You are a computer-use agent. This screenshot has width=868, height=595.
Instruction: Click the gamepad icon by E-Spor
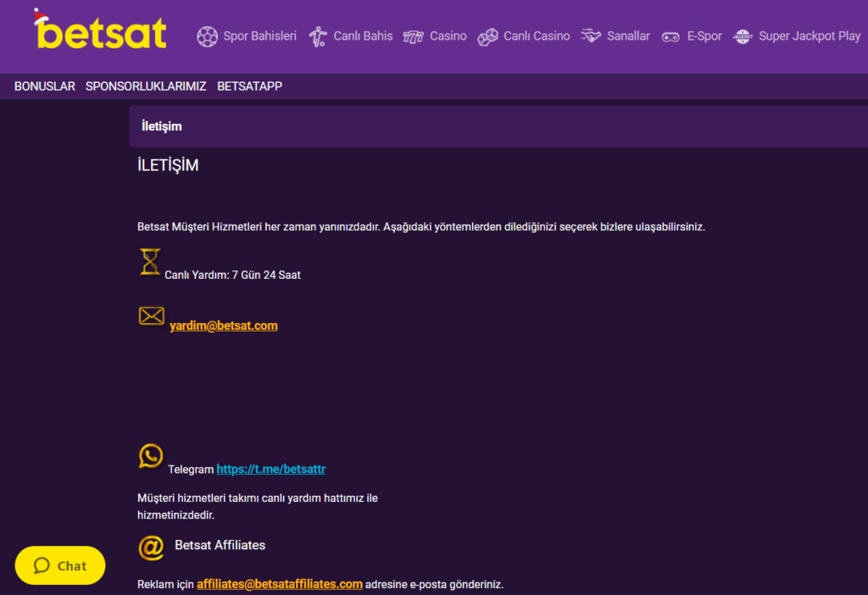tap(671, 37)
